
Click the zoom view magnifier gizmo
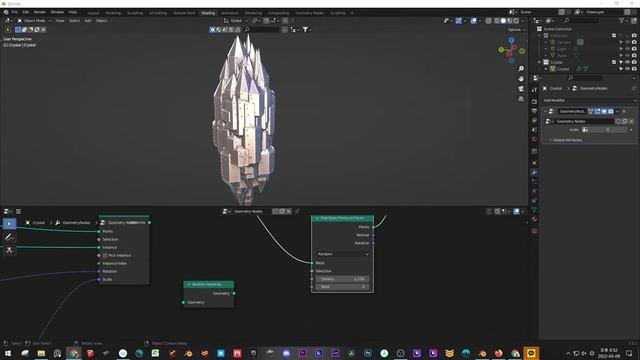[521, 69]
